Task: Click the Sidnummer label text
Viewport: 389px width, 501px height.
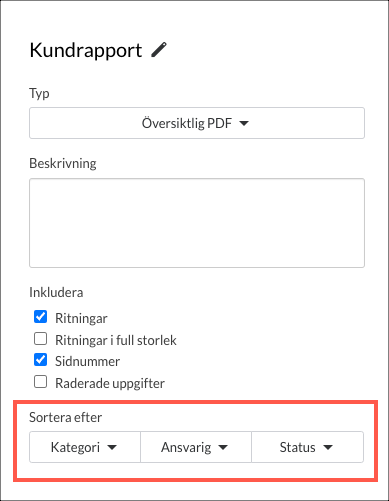Action: click(87, 361)
